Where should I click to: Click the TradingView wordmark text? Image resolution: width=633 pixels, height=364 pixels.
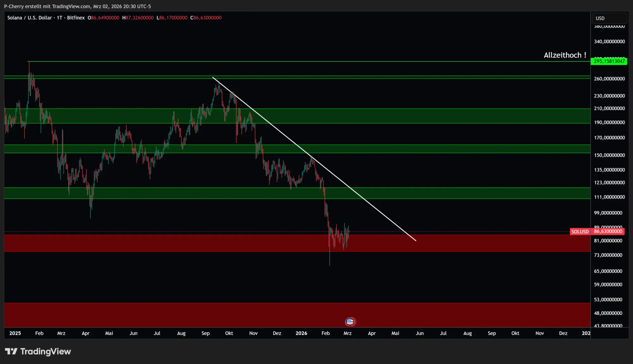pos(46,351)
